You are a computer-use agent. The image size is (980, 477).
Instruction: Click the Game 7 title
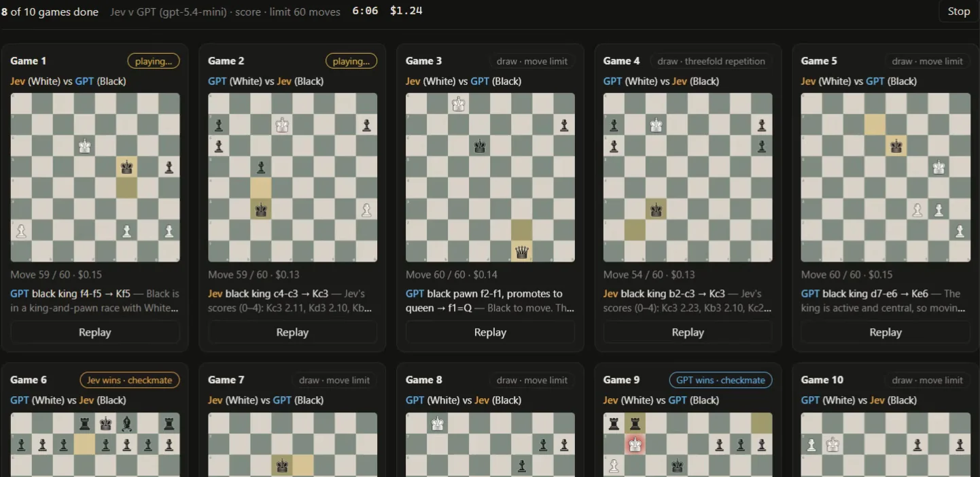(x=226, y=381)
